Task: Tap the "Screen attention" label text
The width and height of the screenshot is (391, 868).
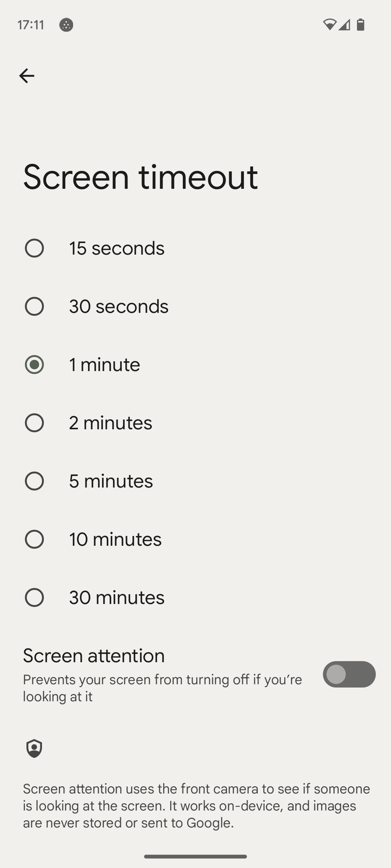Action: tap(94, 656)
